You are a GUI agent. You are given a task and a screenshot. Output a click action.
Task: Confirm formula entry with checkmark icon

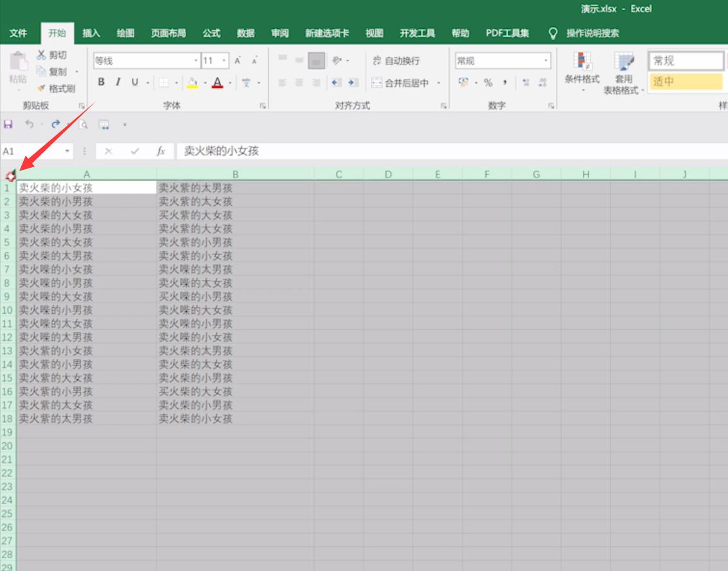coord(135,151)
